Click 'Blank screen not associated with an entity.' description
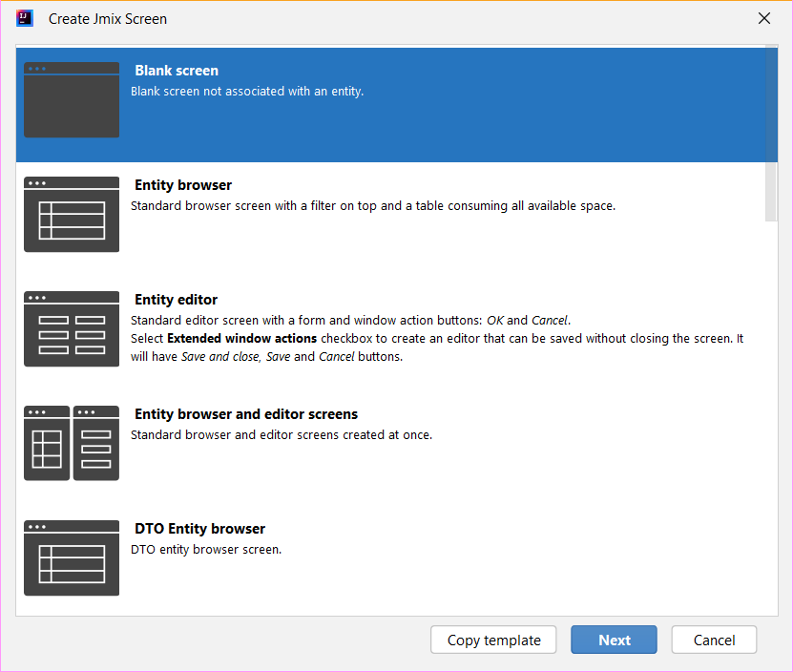793x672 pixels. [247, 91]
